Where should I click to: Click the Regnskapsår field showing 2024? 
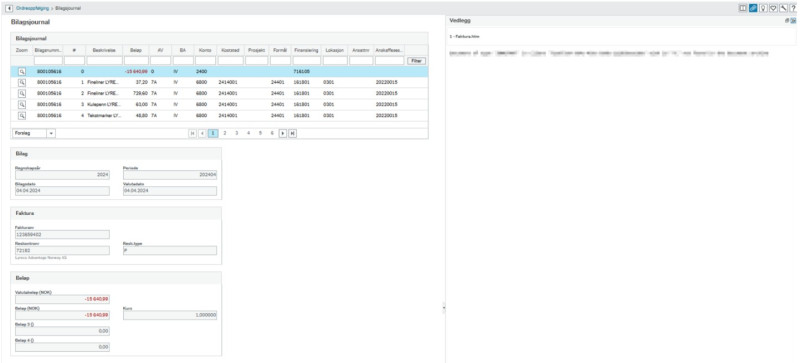[62, 175]
